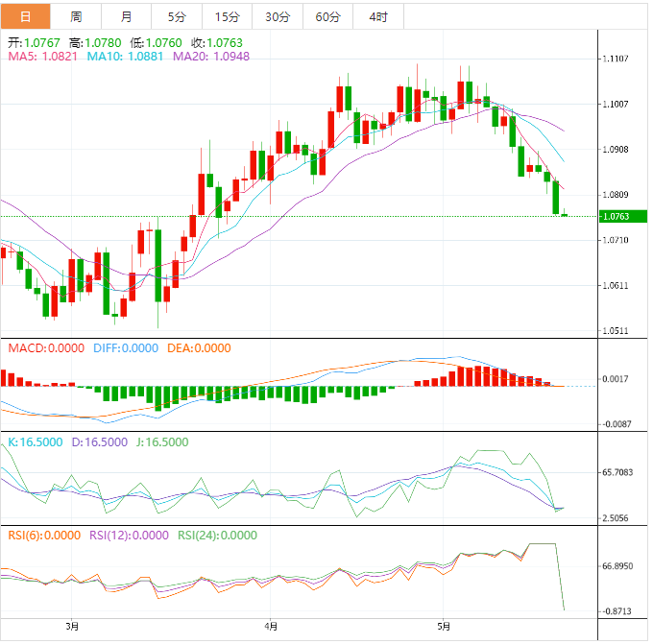Click the 5月 date marker on time axis

pos(444,627)
